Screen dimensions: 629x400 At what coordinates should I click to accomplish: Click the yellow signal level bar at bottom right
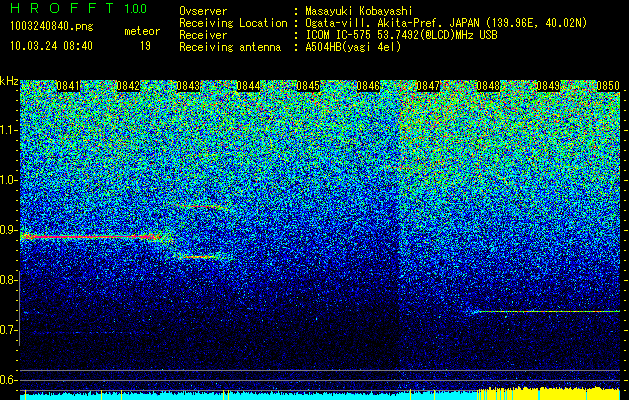[x=549, y=394]
